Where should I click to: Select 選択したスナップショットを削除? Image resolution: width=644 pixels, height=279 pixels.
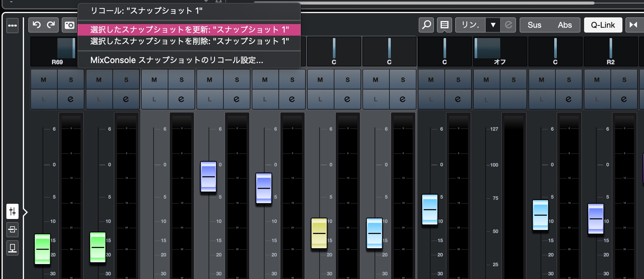coord(189,41)
